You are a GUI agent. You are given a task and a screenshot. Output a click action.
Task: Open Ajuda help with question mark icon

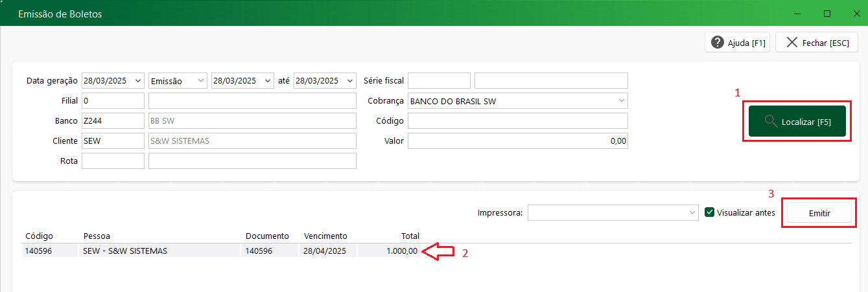tap(737, 43)
